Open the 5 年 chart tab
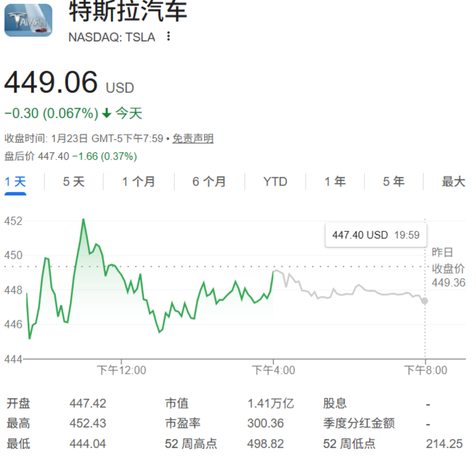The width and height of the screenshot is (476, 456). point(393,182)
